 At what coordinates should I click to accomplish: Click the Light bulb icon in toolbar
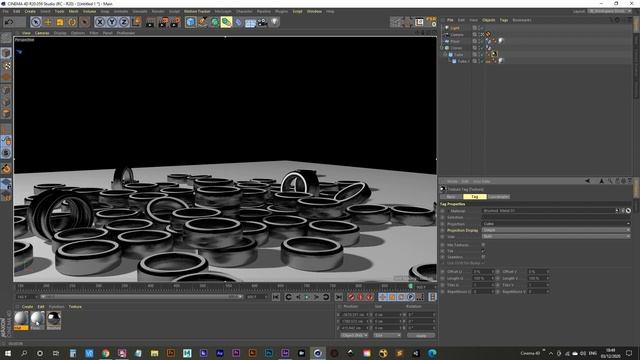click(x=275, y=22)
